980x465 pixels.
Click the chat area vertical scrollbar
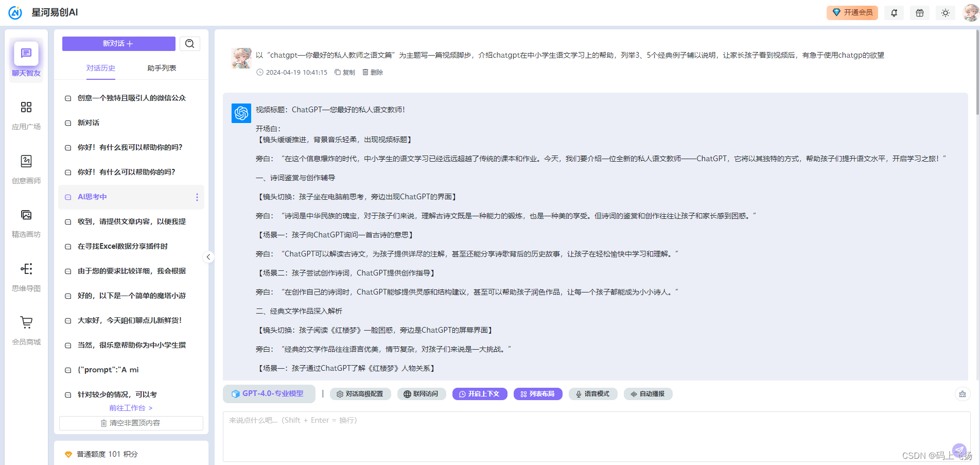click(x=977, y=72)
